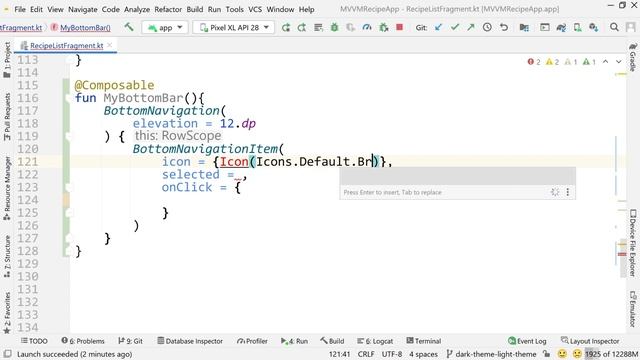Screen dimensions: 640x360
Task: Click Run with Coverage icon
Action: pyautogui.click(x=351, y=27)
